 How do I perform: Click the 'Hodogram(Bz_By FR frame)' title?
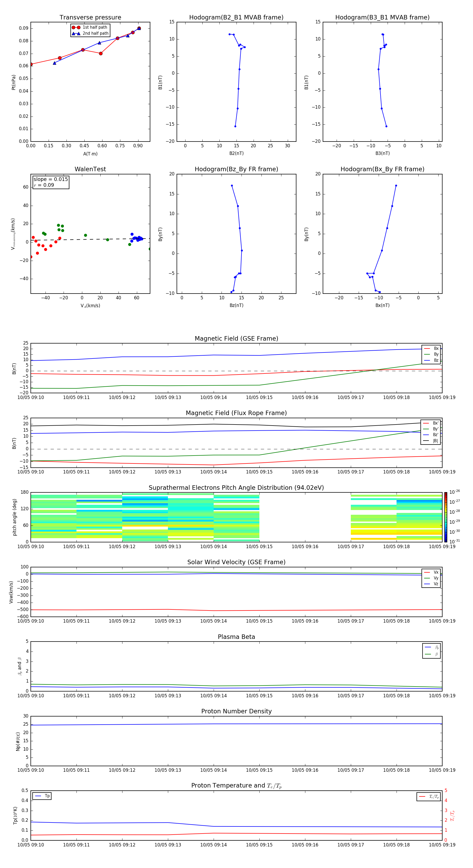pyautogui.click(x=236, y=169)
